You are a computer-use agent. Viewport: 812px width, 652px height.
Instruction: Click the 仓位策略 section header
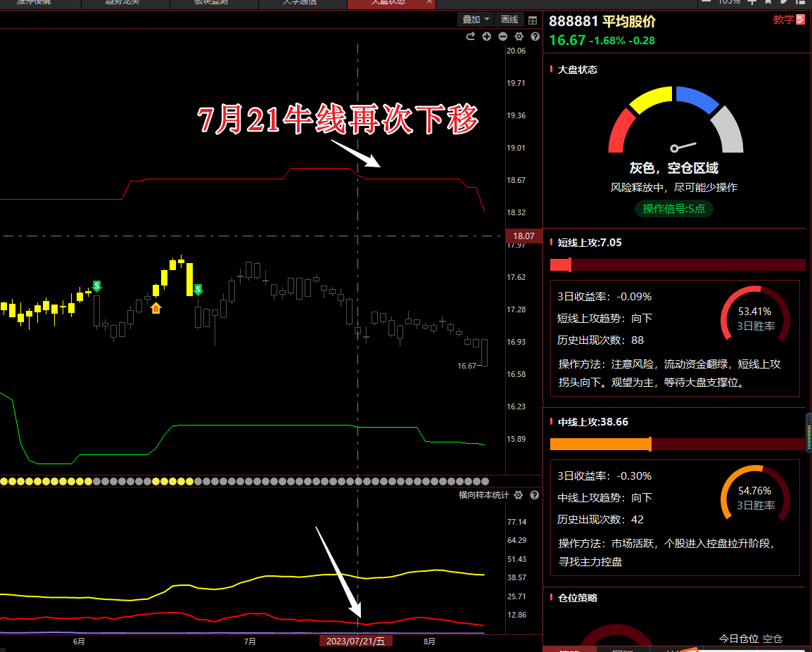coord(577,598)
